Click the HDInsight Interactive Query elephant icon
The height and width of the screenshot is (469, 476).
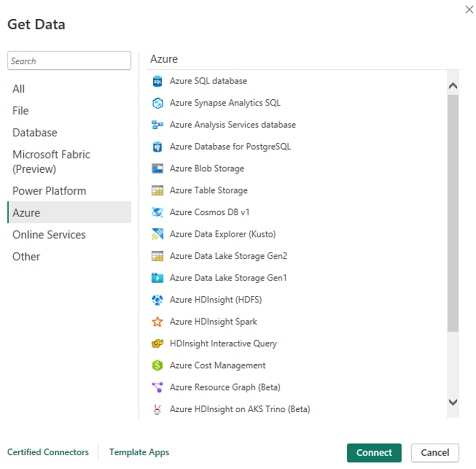tap(157, 343)
